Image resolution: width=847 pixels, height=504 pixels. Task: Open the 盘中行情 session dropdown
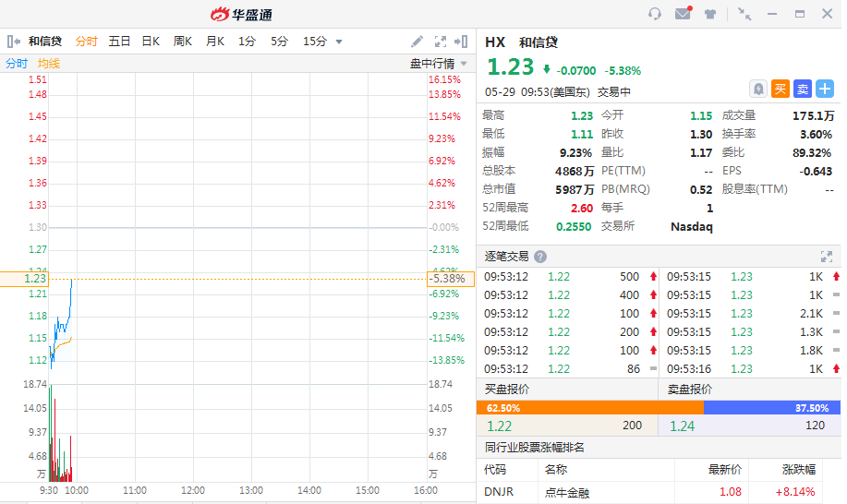439,64
